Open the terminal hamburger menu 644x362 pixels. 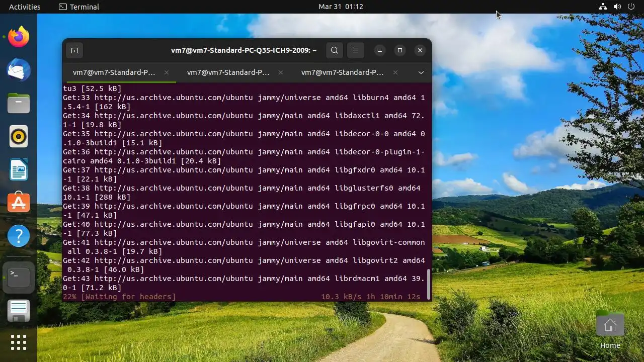coord(356,50)
